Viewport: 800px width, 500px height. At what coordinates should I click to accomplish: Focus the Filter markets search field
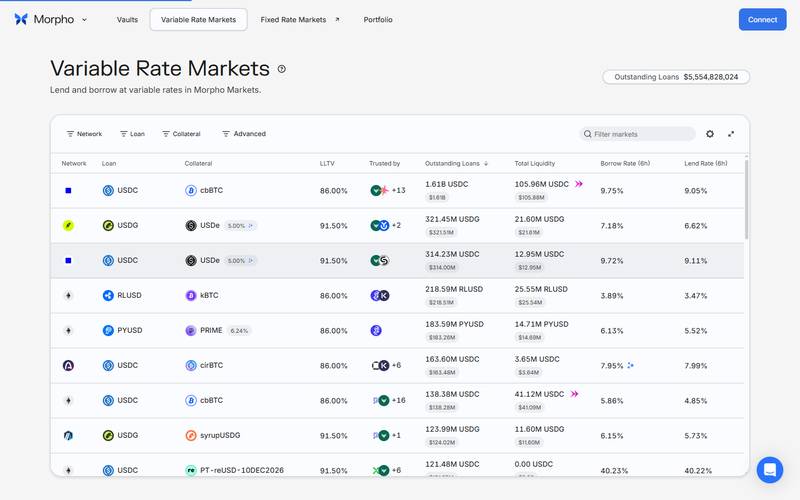637,134
